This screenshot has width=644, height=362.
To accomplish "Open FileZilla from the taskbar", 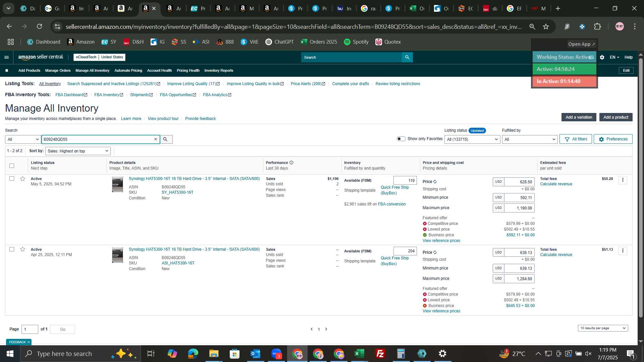I will 380,354.
